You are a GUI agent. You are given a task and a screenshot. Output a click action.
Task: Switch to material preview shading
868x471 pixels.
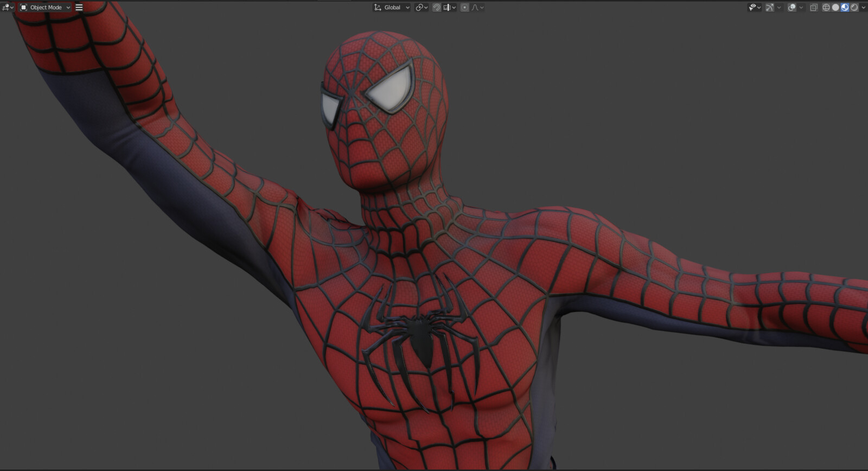click(845, 8)
